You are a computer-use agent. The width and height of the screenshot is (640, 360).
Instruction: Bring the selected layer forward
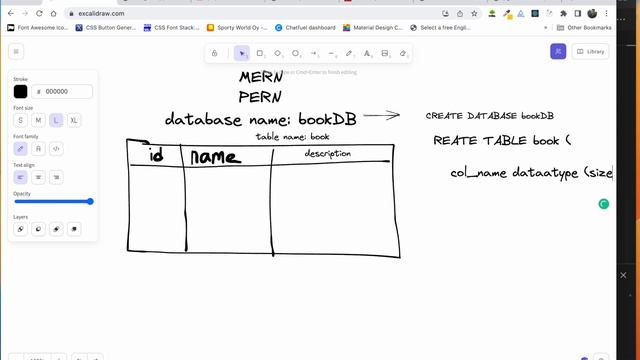point(56,229)
